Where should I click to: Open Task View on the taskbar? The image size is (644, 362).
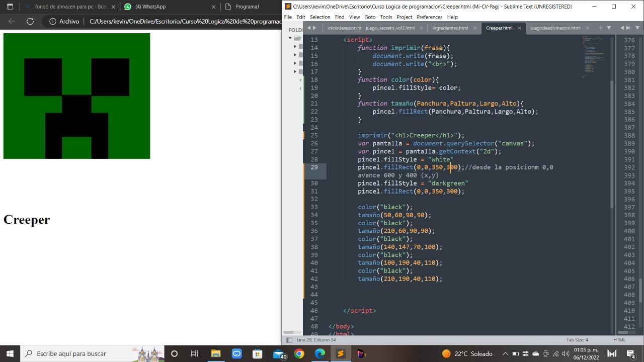[x=195, y=353]
